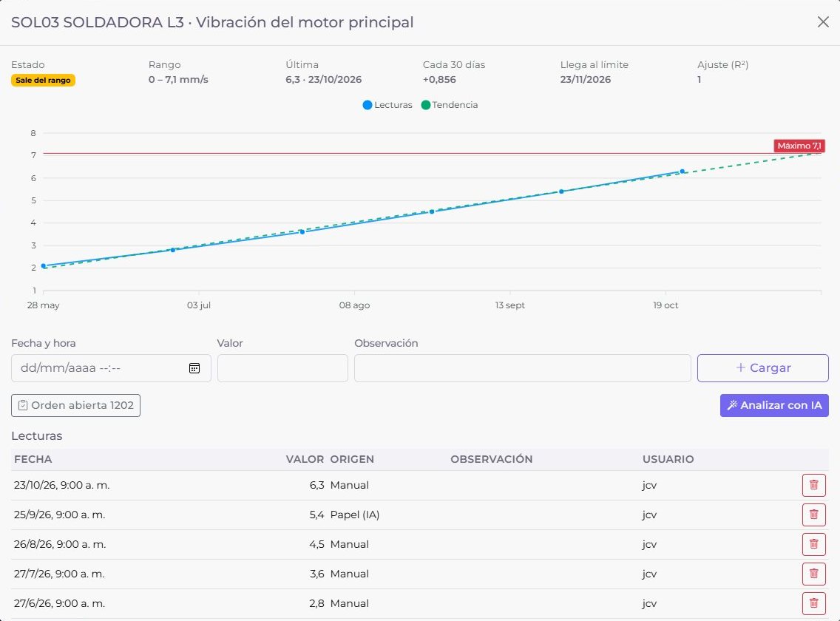Image resolution: width=840 pixels, height=621 pixels.
Task: Click the OBSERVACIÓN column header
Action: click(491, 459)
